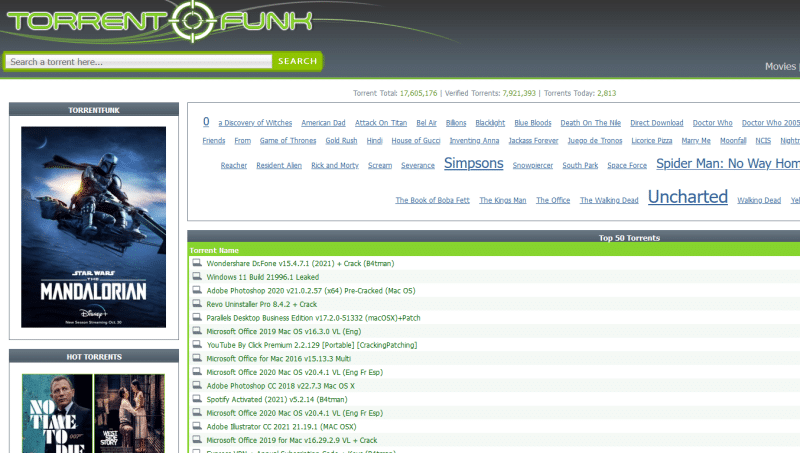Select the Reacher tag
Viewport: 800px width, 453px height.
coord(234,166)
